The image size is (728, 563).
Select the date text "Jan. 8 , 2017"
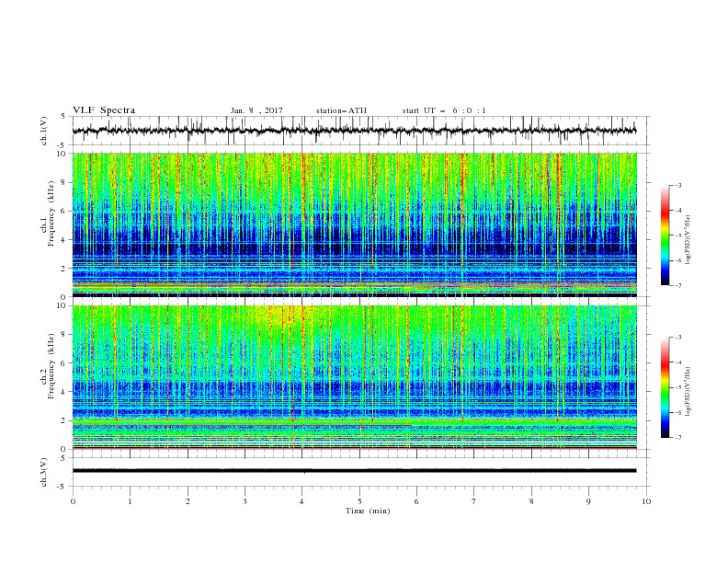pos(256,110)
